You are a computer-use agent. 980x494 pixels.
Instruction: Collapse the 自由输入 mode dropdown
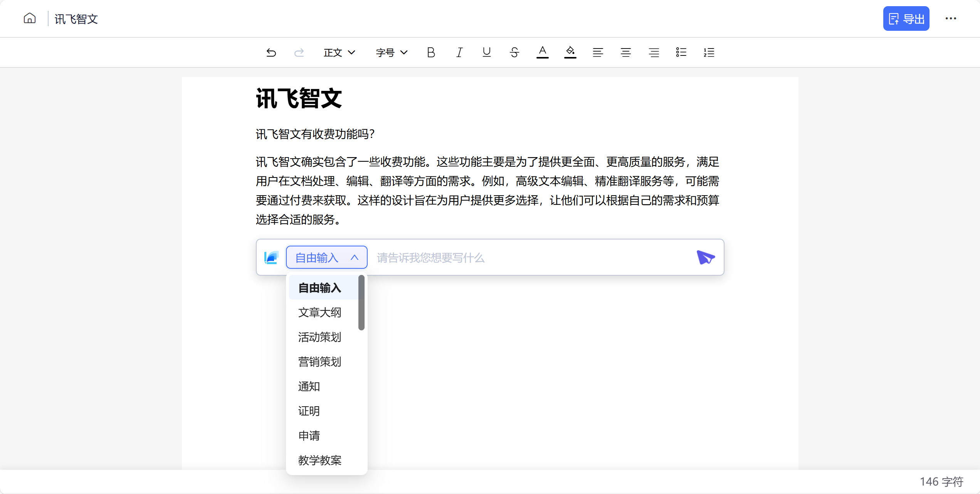click(326, 257)
